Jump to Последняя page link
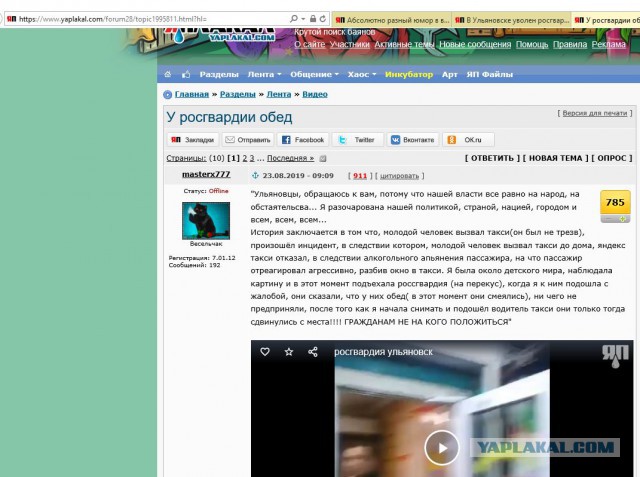640x477 pixels. [290, 158]
